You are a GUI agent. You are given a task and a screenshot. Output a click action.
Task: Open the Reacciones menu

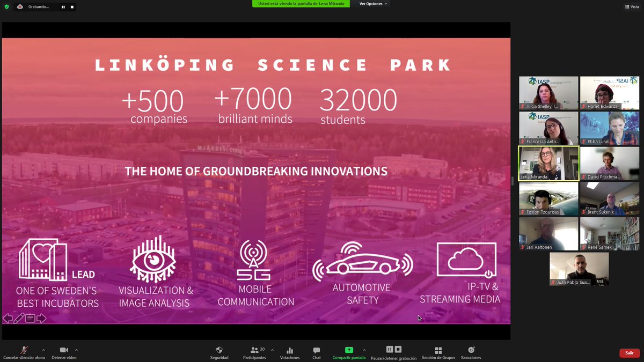(x=471, y=352)
